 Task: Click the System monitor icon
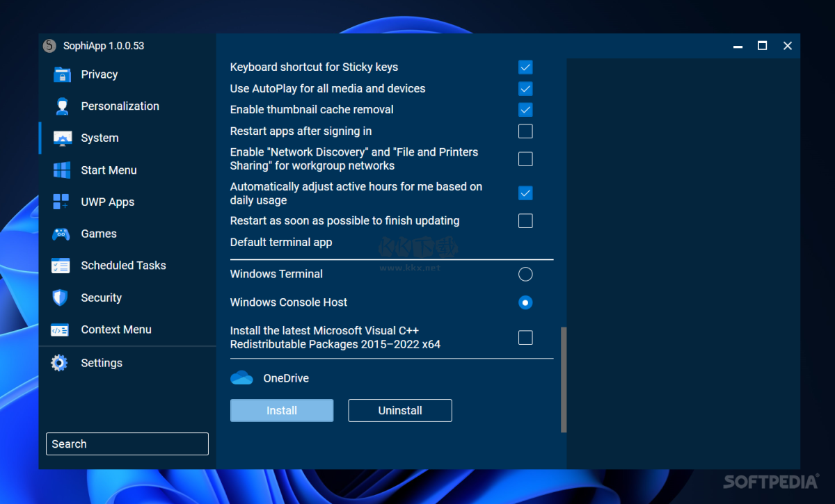62,138
